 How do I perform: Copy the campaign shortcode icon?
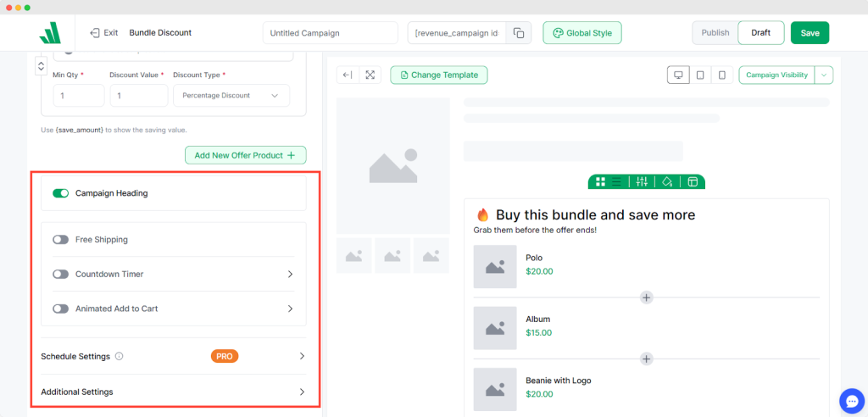click(519, 33)
